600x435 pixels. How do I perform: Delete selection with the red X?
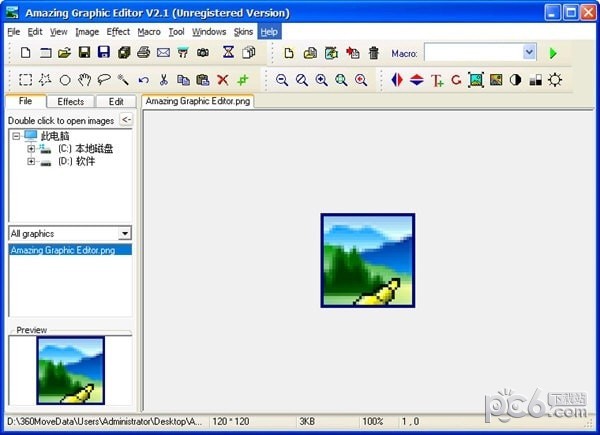(223, 80)
